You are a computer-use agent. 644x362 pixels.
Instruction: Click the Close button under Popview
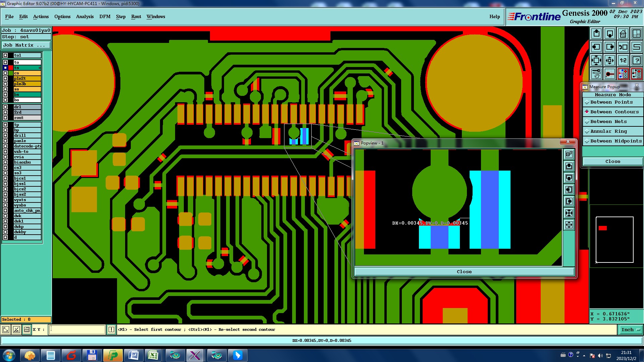(464, 272)
